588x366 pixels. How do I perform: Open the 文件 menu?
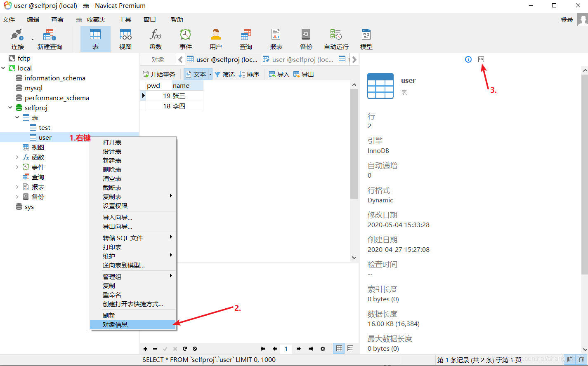tap(9, 19)
